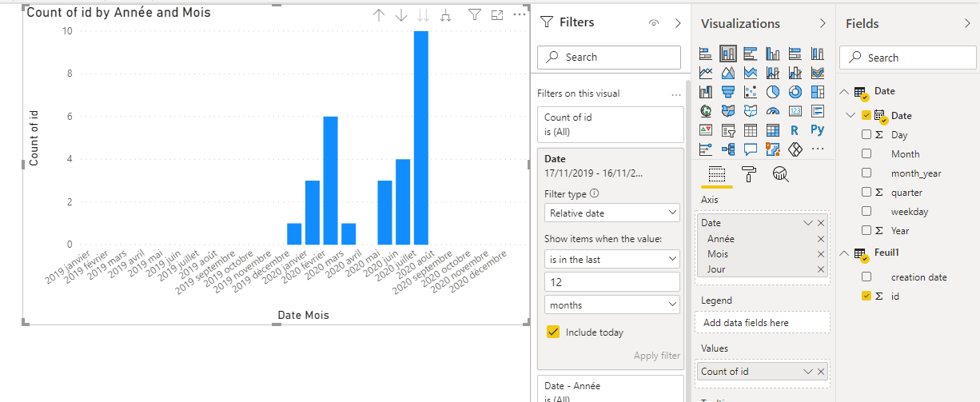The width and height of the screenshot is (980, 402).
Task: Turn on drill down single arrow
Action: pyautogui.click(x=401, y=15)
